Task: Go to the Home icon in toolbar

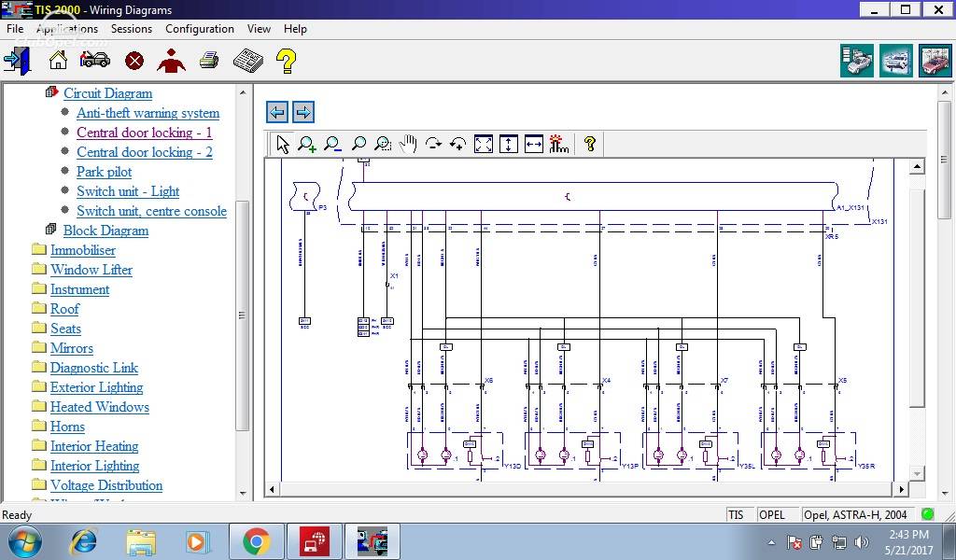Action: 58,61
